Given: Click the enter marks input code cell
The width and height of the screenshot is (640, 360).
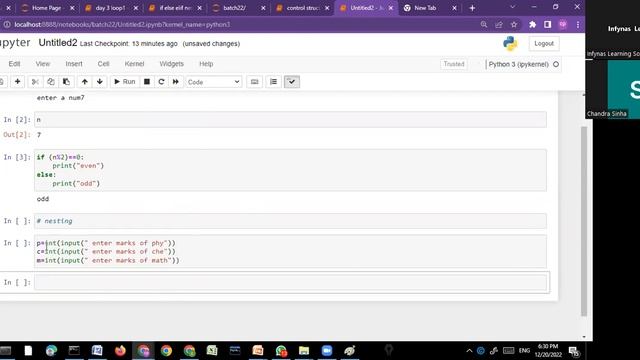Looking at the screenshot, I should 290,251.
